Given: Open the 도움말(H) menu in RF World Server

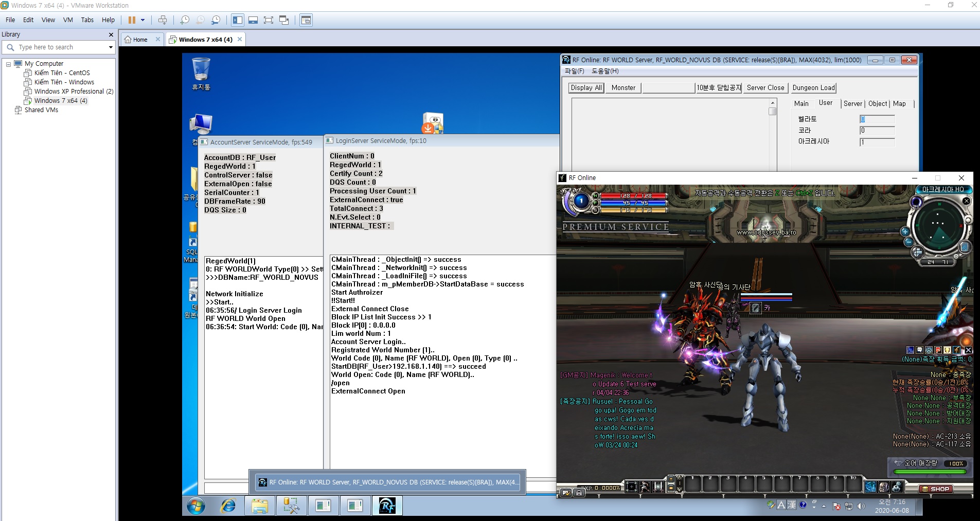Looking at the screenshot, I should (x=605, y=71).
